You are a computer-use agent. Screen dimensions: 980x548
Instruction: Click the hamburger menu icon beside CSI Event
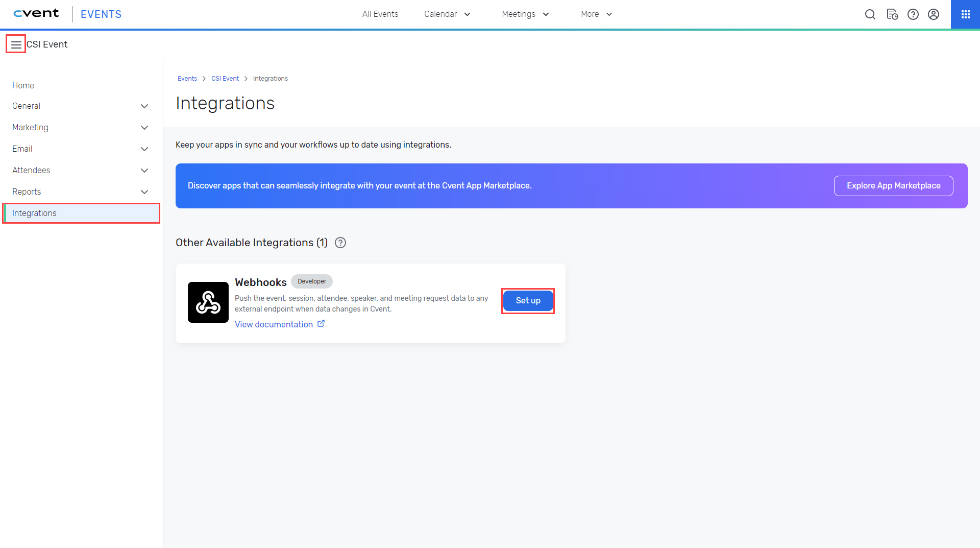pyautogui.click(x=16, y=44)
